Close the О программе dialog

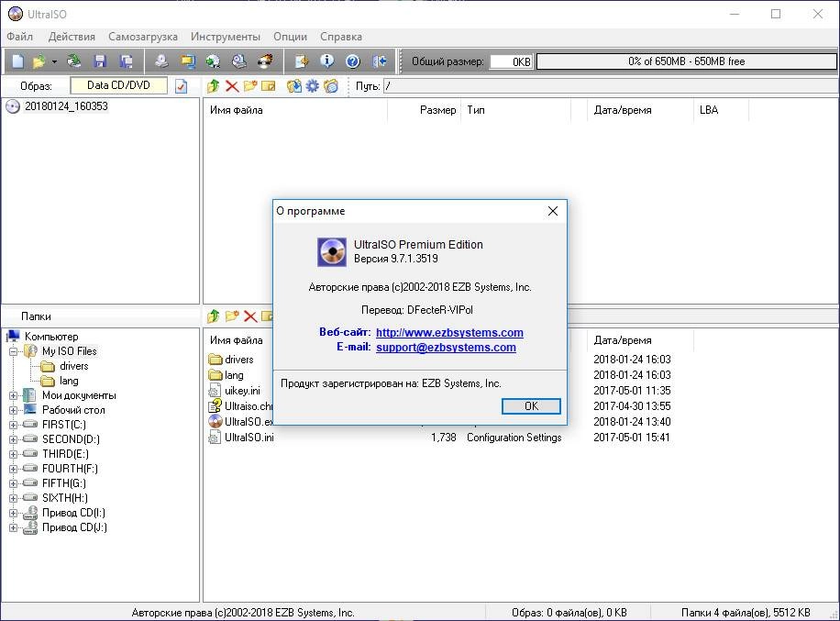tap(553, 211)
